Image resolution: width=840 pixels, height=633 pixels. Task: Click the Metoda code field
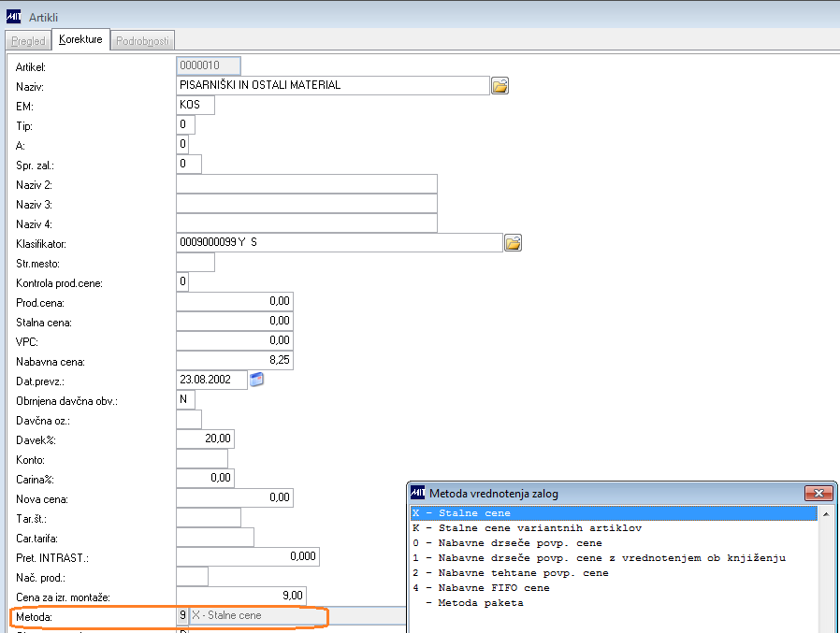(x=182, y=615)
